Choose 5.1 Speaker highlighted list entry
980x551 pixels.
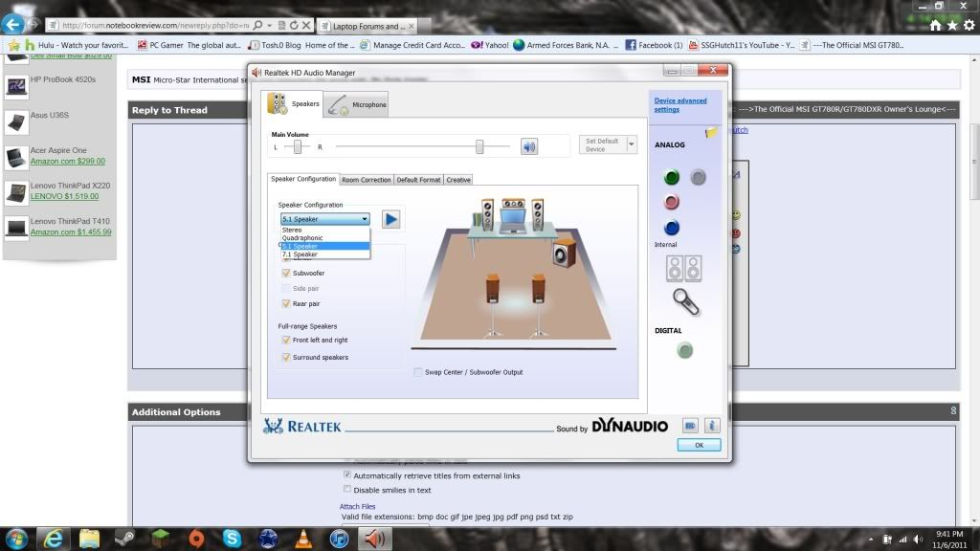pos(325,246)
